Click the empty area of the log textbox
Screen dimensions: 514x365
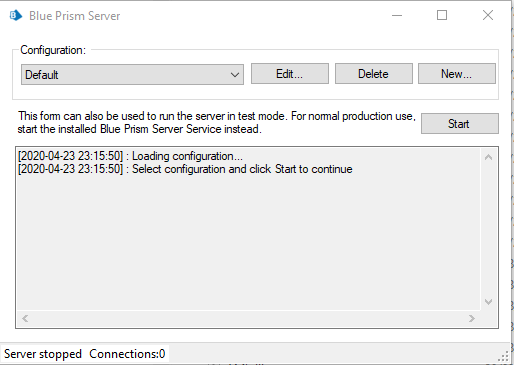pyautogui.click(x=248, y=243)
